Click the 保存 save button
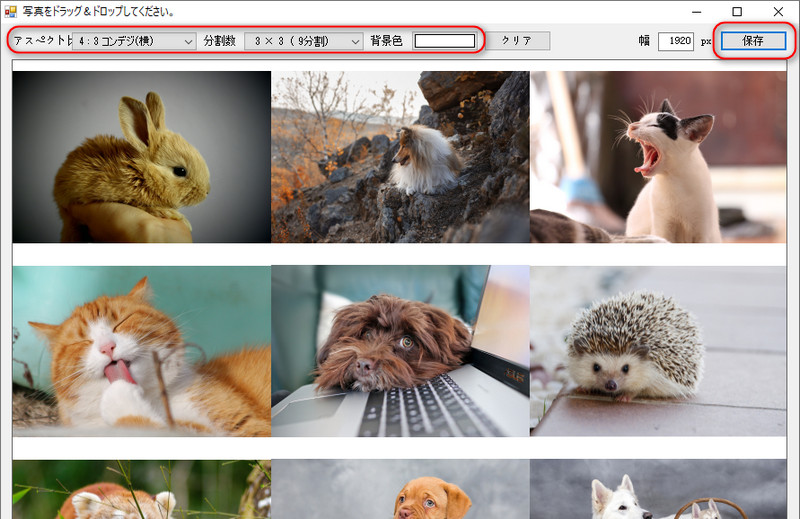Screen dimensions: 800x519 tap(753, 41)
